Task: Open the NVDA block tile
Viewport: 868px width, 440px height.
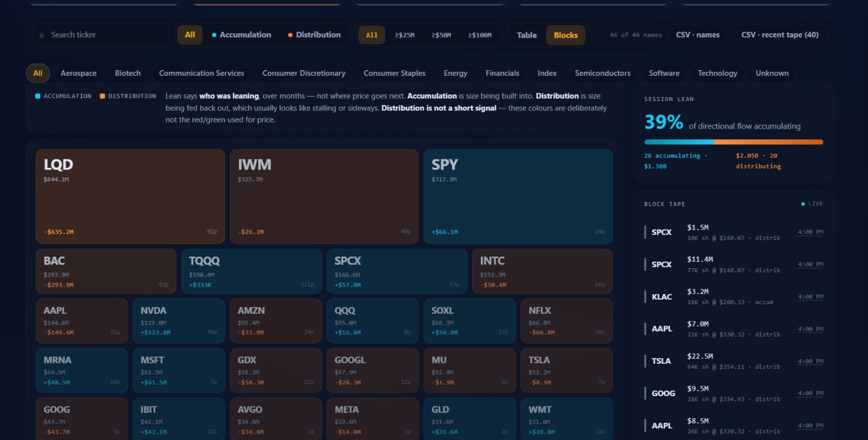Action: [179, 320]
